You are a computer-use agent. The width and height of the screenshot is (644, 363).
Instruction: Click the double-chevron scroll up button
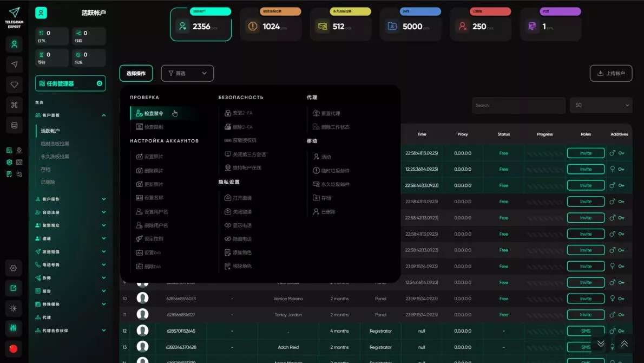pos(624,343)
